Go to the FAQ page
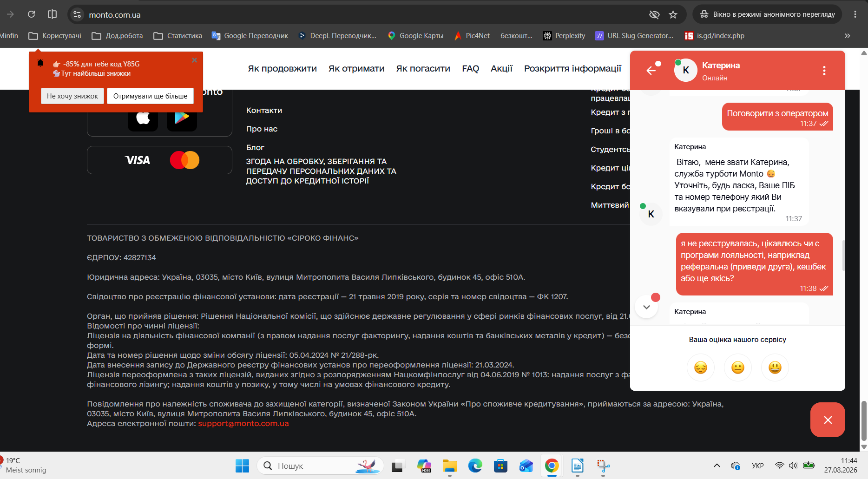This screenshot has height=479, width=868. click(470, 69)
